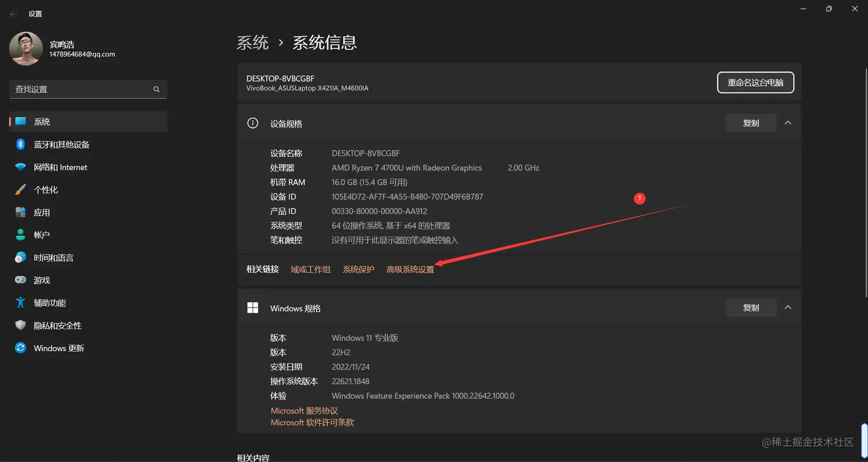
Task: Open 帐户 settings
Action: pos(88,235)
